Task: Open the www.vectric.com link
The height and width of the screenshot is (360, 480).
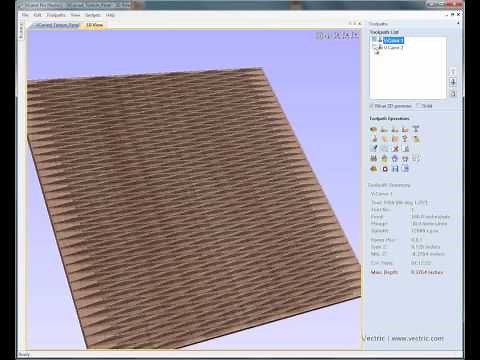Action: click(x=417, y=339)
